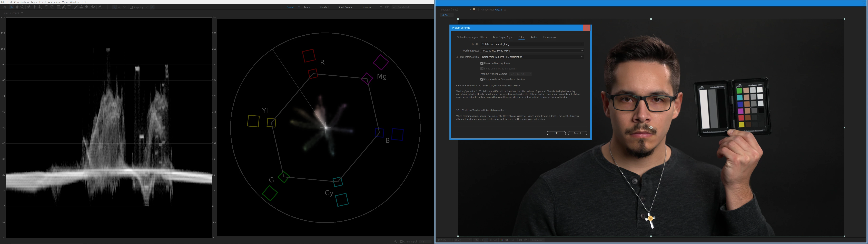Screen dimensions: 868x244
Task: Cancel the Project Settings dialog
Action: (577, 133)
